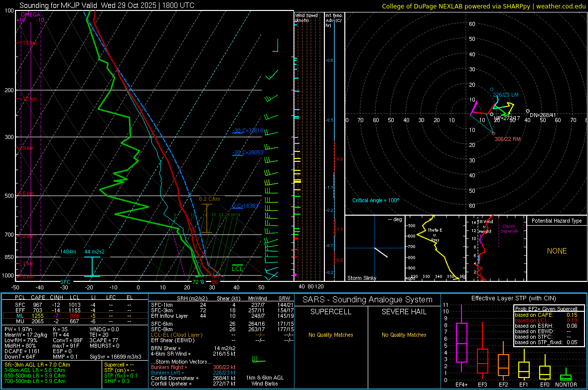Click No Quality Matches under SEVERE HAIL

pos(404,335)
